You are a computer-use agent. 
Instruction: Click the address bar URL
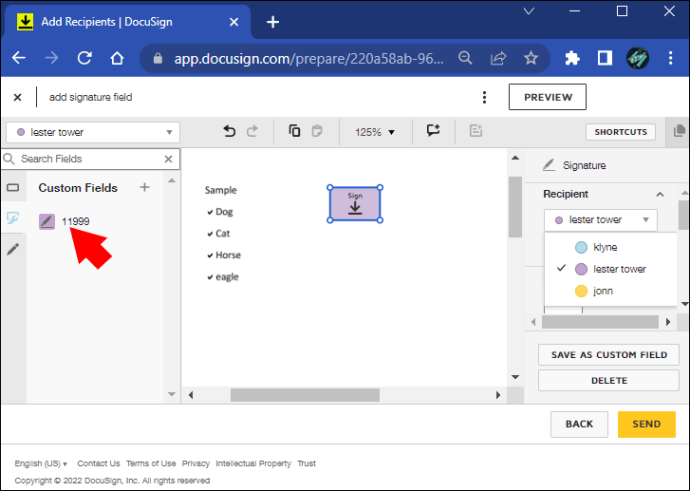tap(309, 58)
